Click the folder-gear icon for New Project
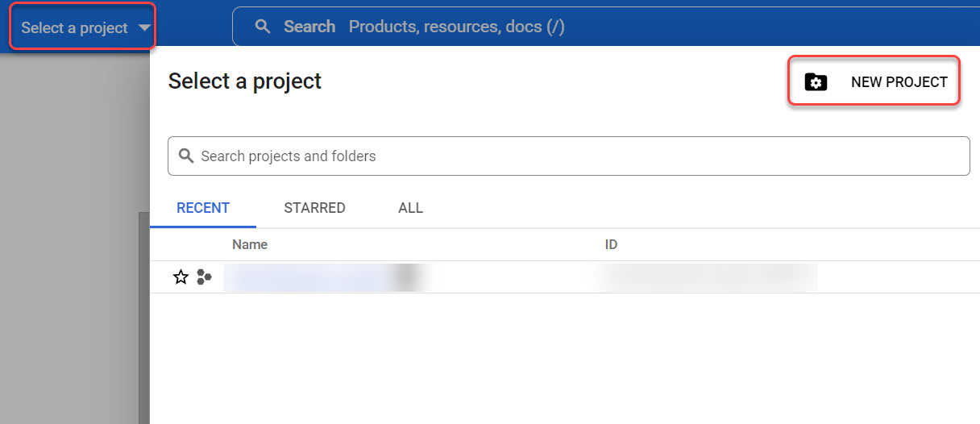This screenshot has height=424, width=980. [x=816, y=81]
